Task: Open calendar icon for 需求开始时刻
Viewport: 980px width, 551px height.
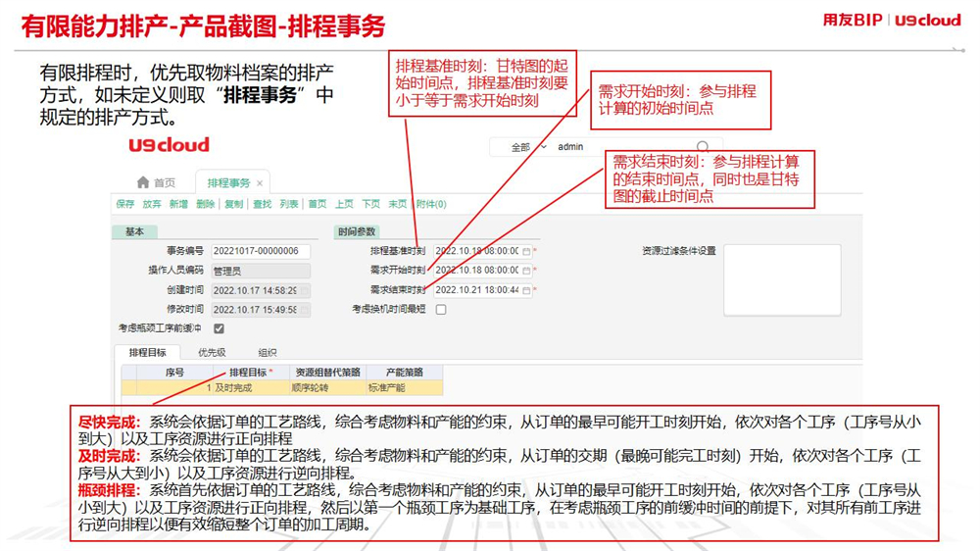Action: [x=526, y=271]
